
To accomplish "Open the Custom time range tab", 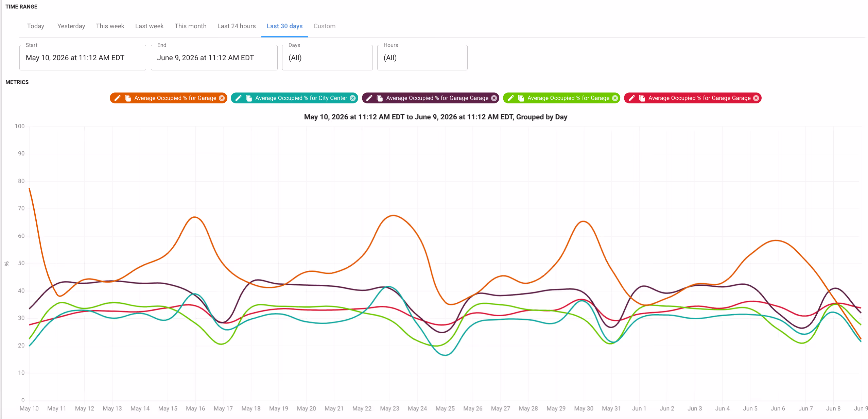I will [324, 26].
